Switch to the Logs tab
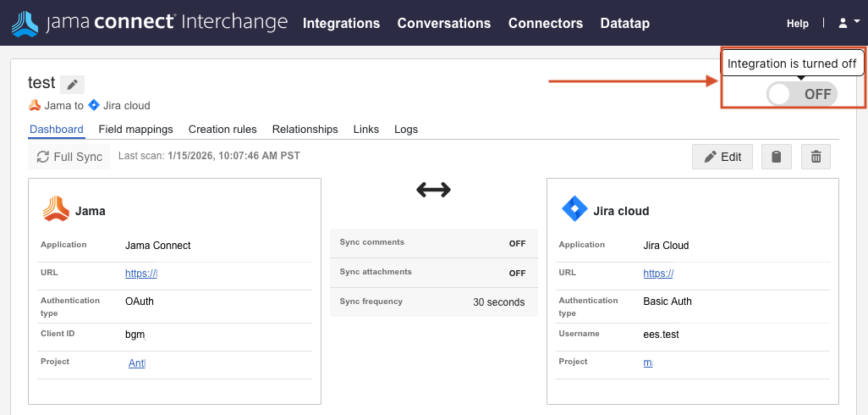The width and height of the screenshot is (868, 415). click(406, 129)
